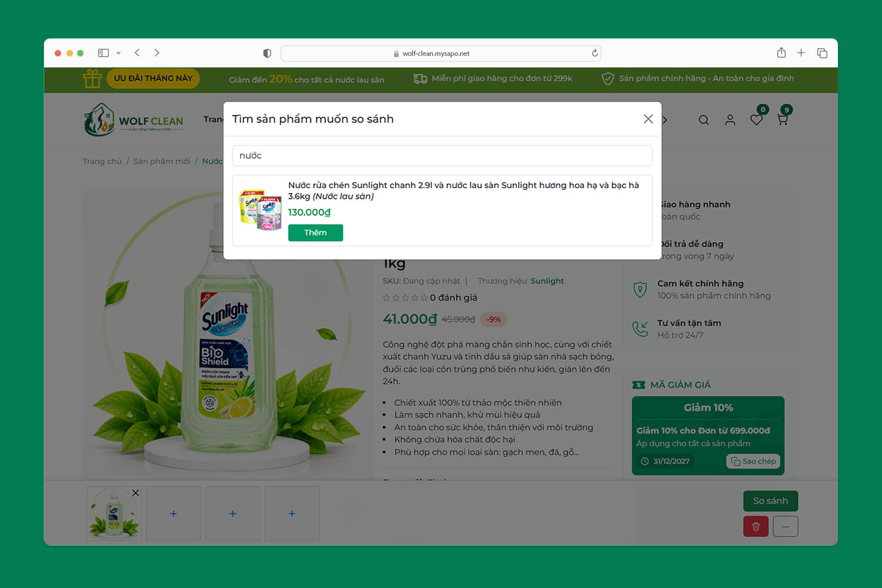Screen dimensions: 882x588
Task: Remove the Sunlight item from the compare bar
Action: 136,493
